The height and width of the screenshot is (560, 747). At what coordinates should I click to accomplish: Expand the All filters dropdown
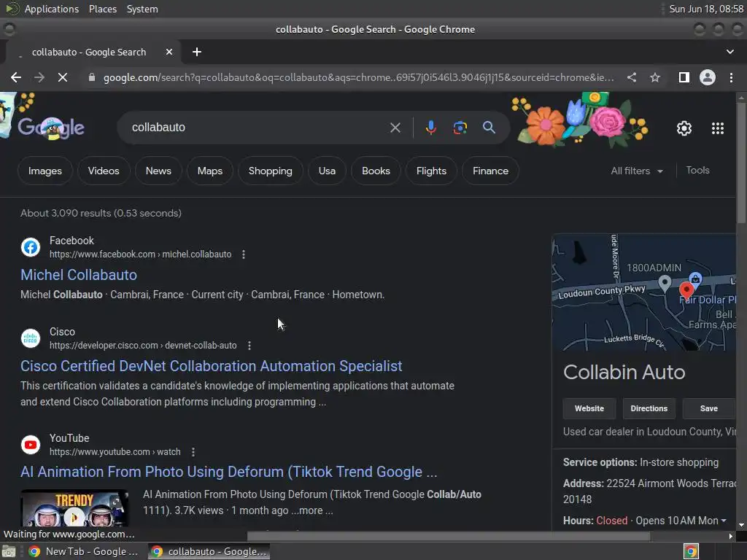637,171
